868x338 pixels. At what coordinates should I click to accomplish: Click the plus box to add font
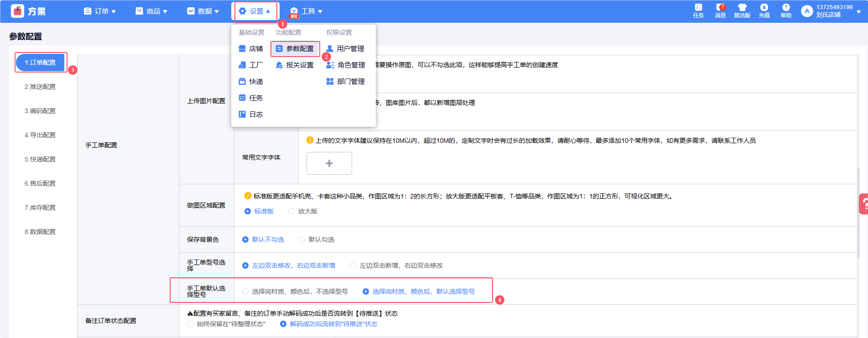[329, 163]
